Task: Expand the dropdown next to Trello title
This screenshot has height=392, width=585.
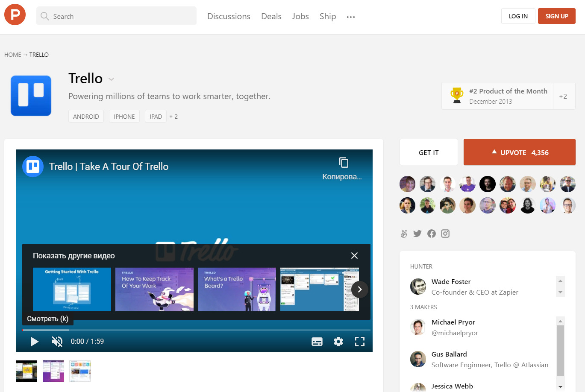Action: pos(112,79)
